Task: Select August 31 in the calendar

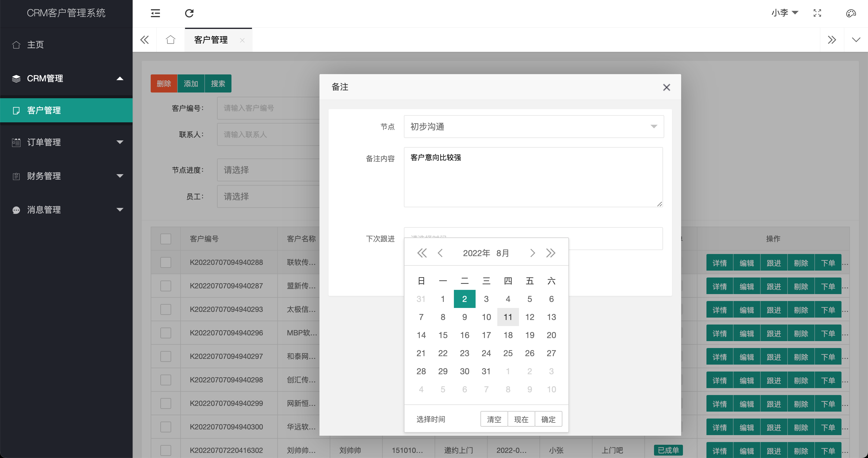Action: (486, 371)
